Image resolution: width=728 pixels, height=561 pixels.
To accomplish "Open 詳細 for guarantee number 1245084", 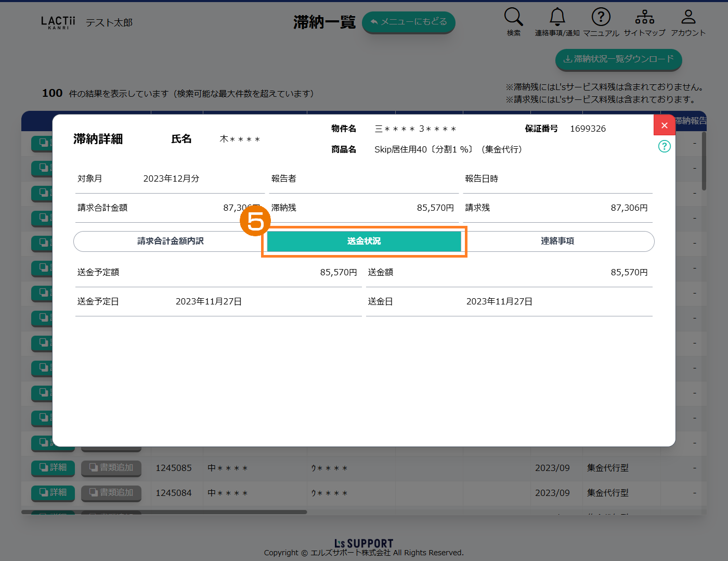I will coord(53,493).
